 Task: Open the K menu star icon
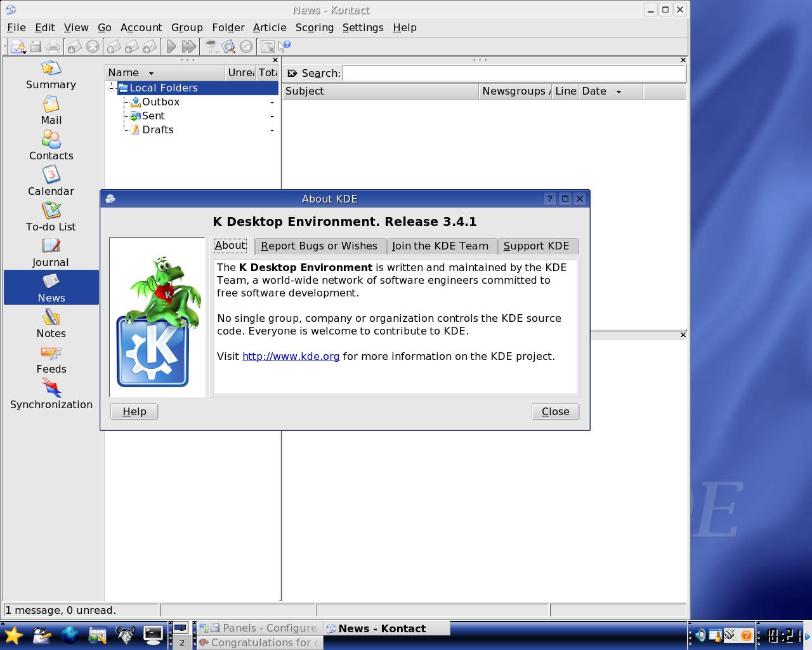[x=13, y=634]
